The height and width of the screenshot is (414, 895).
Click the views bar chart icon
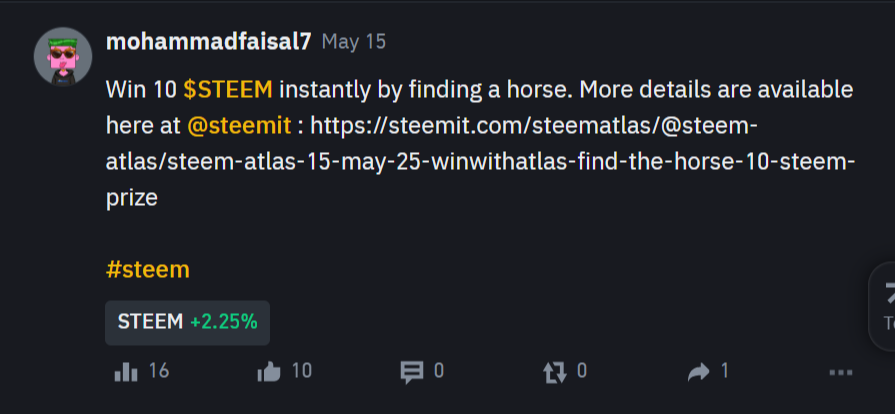[x=126, y=372]
